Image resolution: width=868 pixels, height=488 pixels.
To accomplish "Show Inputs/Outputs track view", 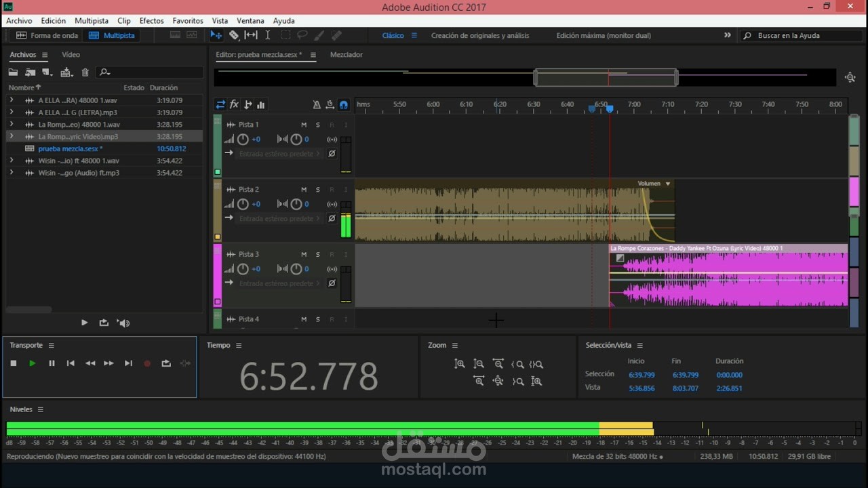I will click(x=220, y=104).
